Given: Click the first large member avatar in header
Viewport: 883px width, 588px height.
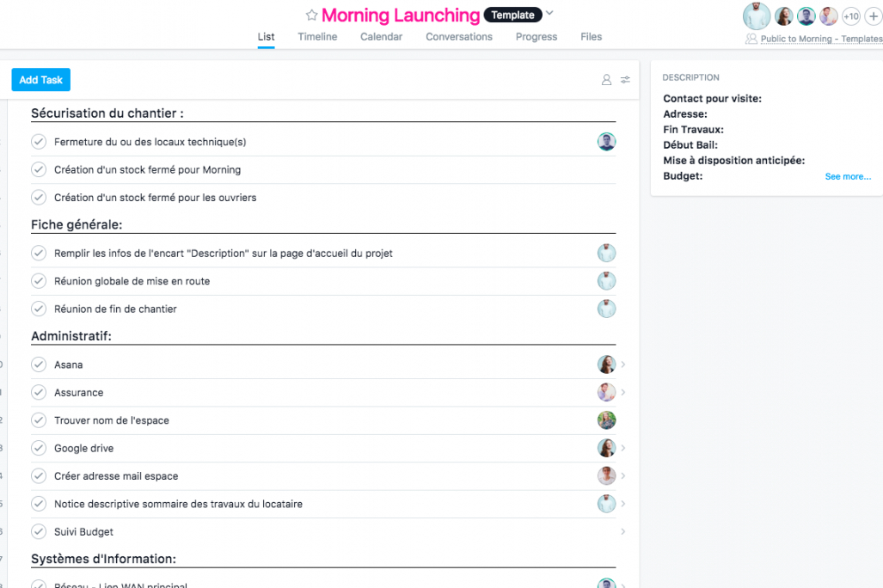Looking at the screenshot, I should click(x=757, y=16).
